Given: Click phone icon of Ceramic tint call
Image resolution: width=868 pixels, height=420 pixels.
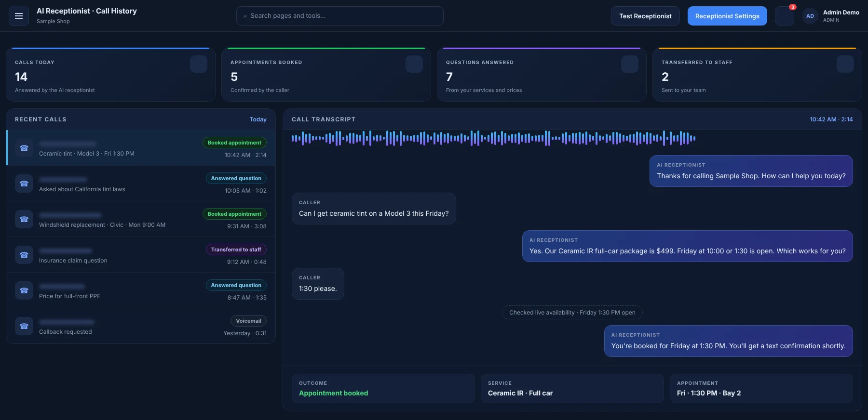Looking at the screenshot, I should click(x=24, y=148).
